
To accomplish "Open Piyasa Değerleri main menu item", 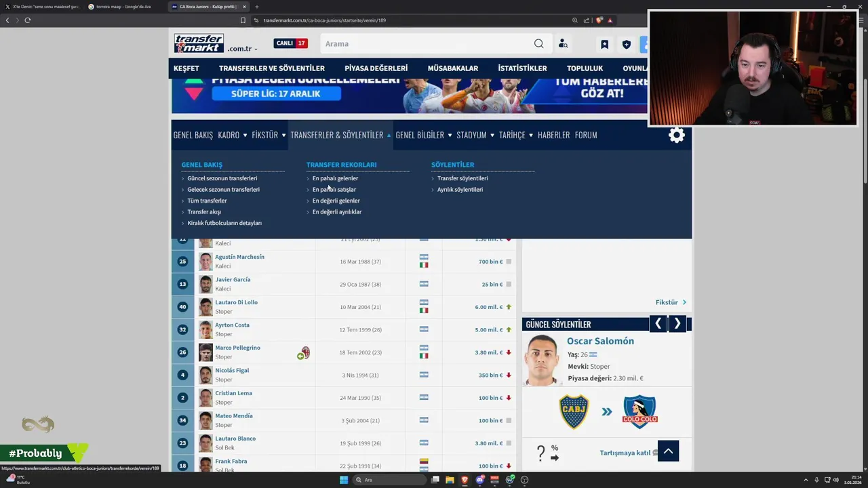I will pyautogui.click(x=376, y=68).
